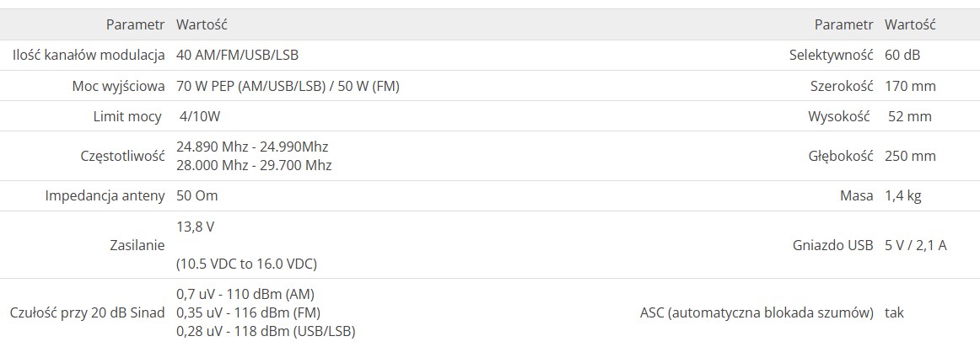Click 'Ilość kanałów modulacja' label

[x=89, y=56]
